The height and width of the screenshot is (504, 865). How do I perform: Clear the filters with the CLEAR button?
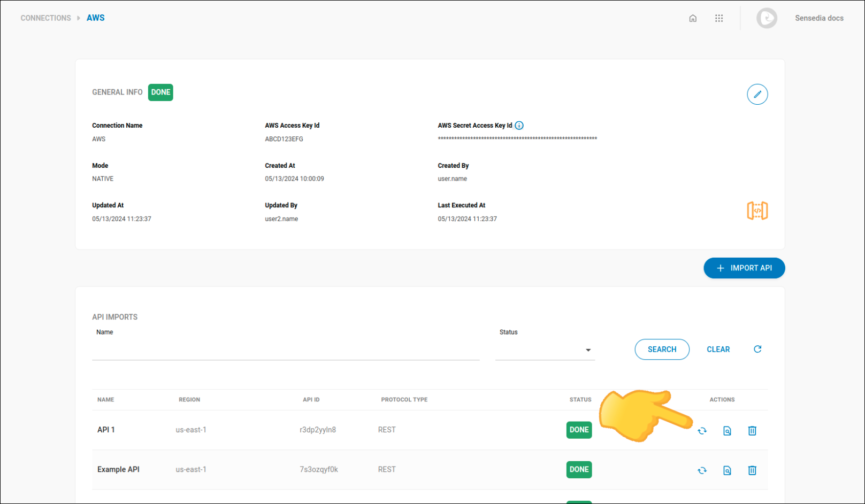tap(718, 349)
